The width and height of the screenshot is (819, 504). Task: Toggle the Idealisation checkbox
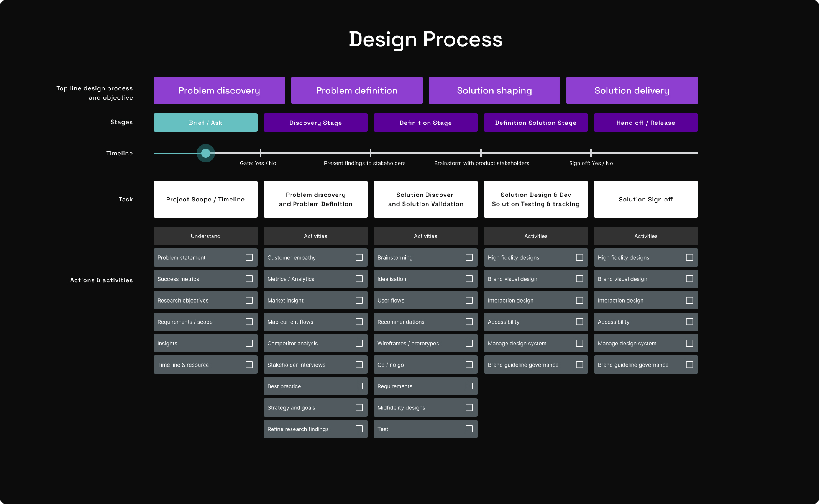469,279
